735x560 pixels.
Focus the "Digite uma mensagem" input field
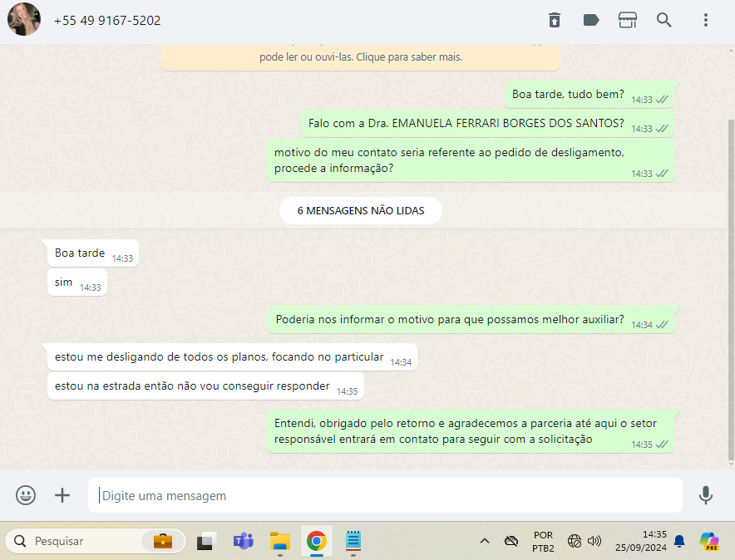click(x=385, y=495)
